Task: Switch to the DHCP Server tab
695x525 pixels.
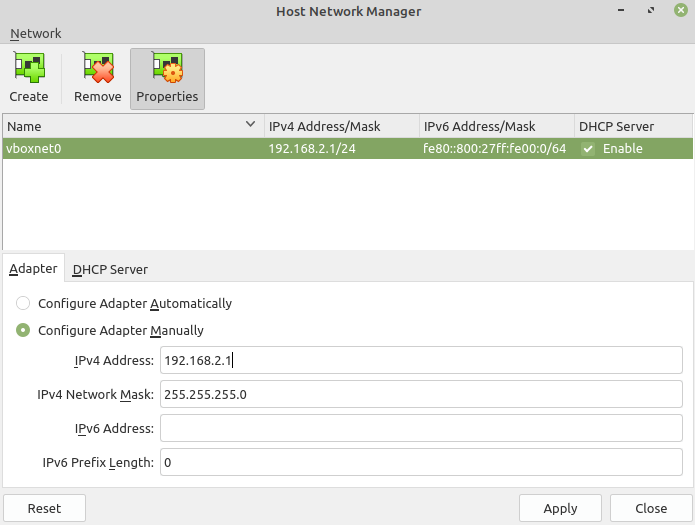Action: [x=110, y=269]
